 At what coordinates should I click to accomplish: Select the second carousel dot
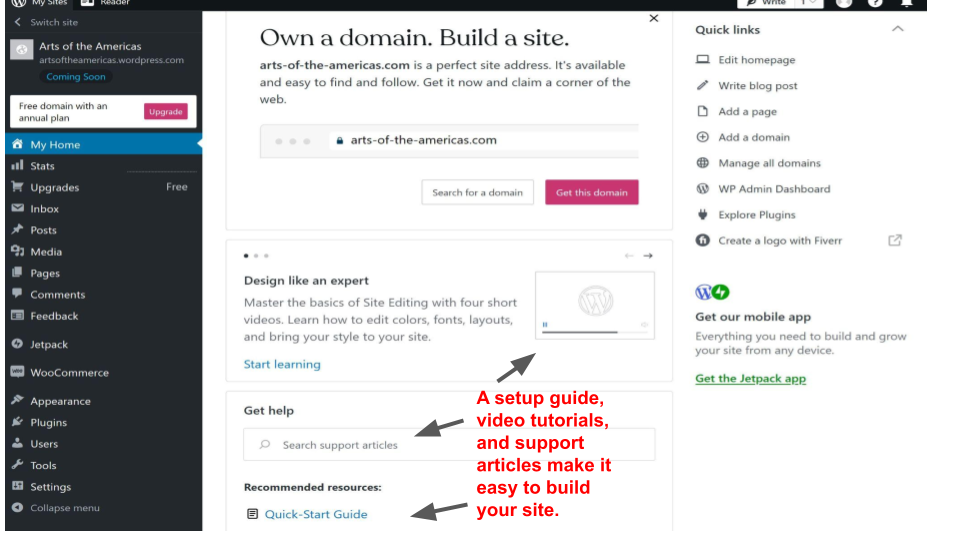coord(256,256)
